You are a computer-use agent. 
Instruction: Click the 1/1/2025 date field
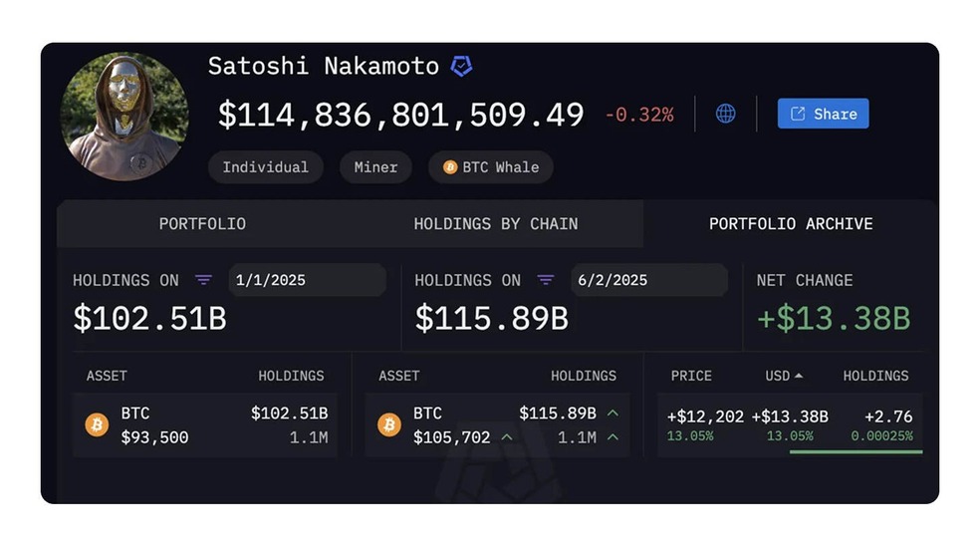pyautogui.click(x=307, y=280)
